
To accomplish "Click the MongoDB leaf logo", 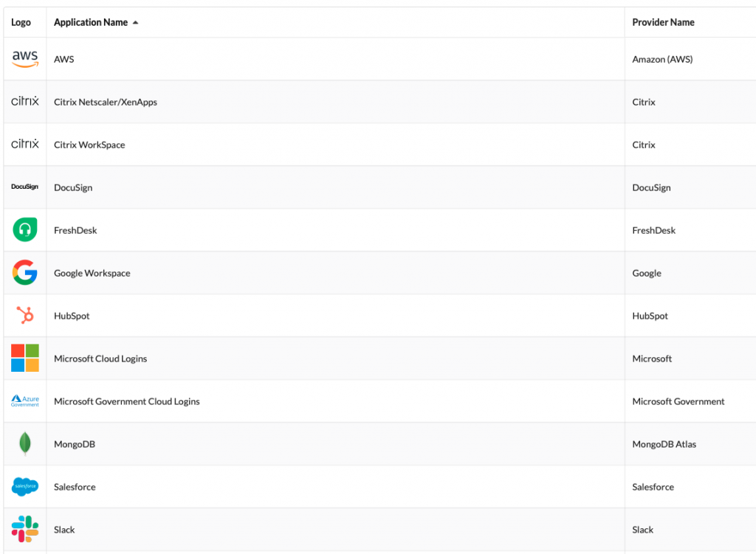I will tap(25, 443).
